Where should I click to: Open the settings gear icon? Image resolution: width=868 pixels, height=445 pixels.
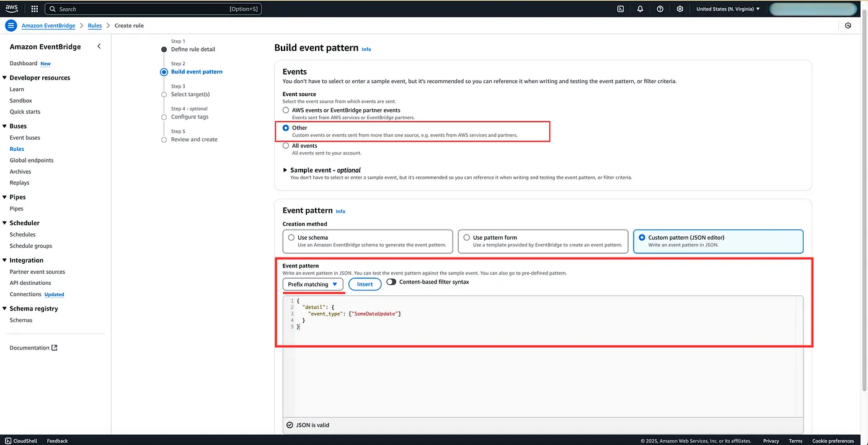point(680,9)
